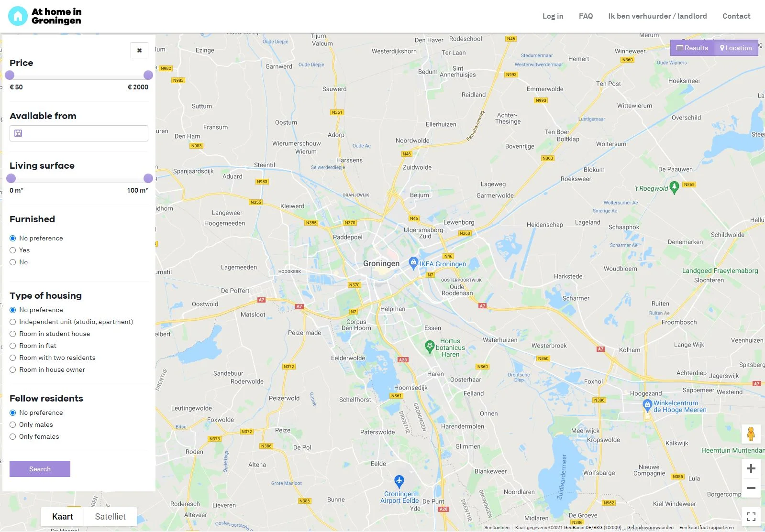Click the IKEA Groningen map marker
This screenshot has height=532, width=765.
click(413, 262)
